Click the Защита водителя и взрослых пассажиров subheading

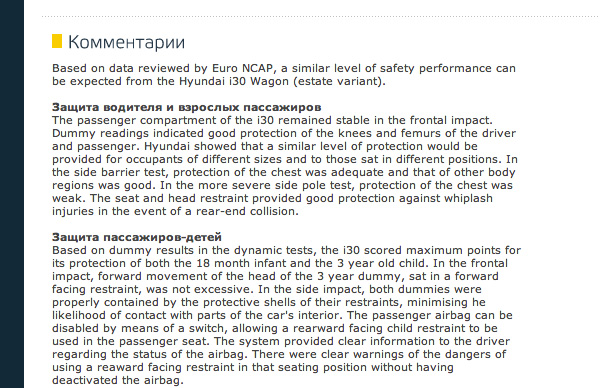pos(186,107)
